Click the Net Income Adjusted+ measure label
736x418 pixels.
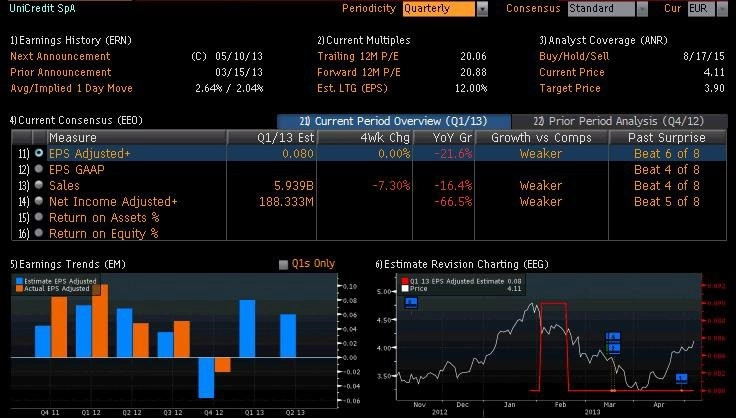point(113,201)
